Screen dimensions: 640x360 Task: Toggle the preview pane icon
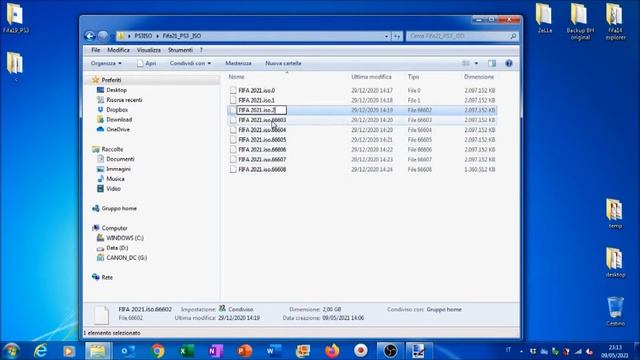click(x=492, y=63)
